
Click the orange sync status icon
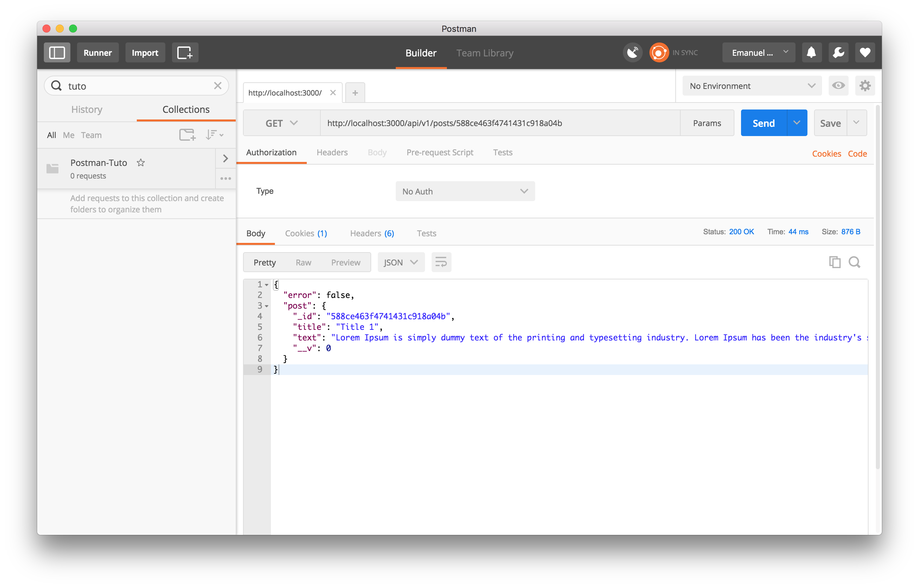coord(659,53)
